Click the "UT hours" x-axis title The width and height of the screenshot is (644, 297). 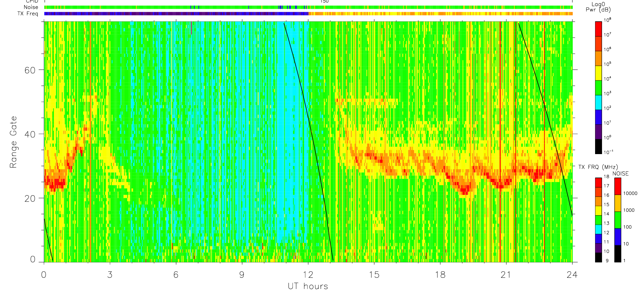(308, 287)
